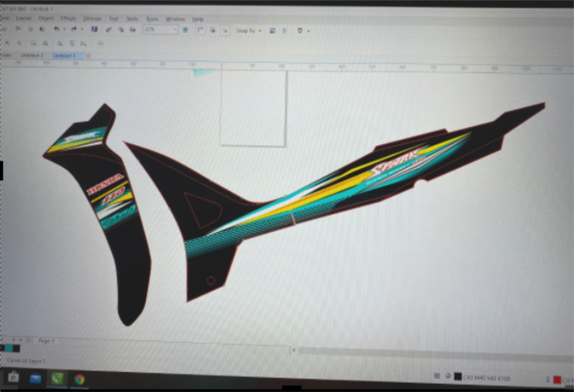
Task: Open the Text menu
Action: tap(113, 19)
